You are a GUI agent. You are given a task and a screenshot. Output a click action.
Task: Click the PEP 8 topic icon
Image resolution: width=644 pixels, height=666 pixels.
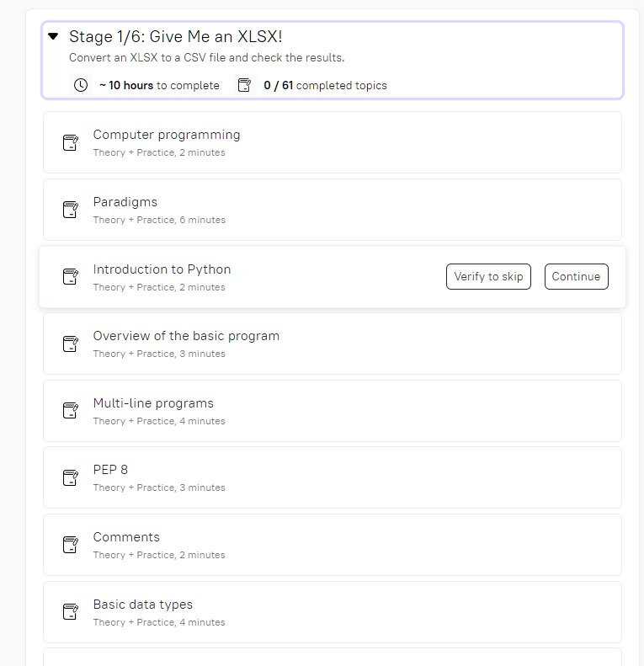coord(71,478)
